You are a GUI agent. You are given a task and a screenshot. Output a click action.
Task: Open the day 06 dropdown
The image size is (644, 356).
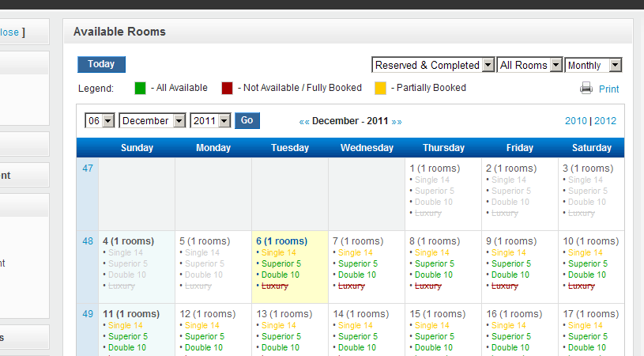[100, 121]
